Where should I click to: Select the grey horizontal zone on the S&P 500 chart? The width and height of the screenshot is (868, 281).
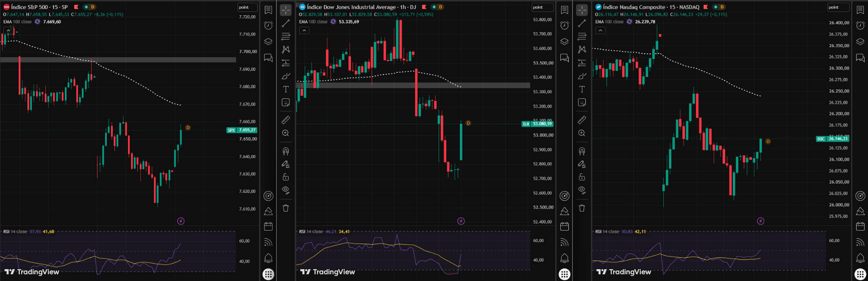tap(118, 60)
